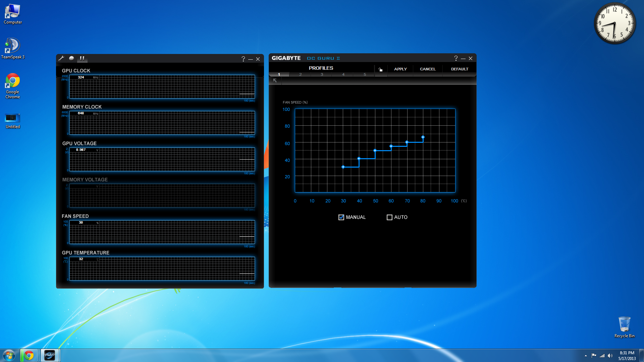Click the record button in monitor window
644x362 pixels.
point(71,58)
